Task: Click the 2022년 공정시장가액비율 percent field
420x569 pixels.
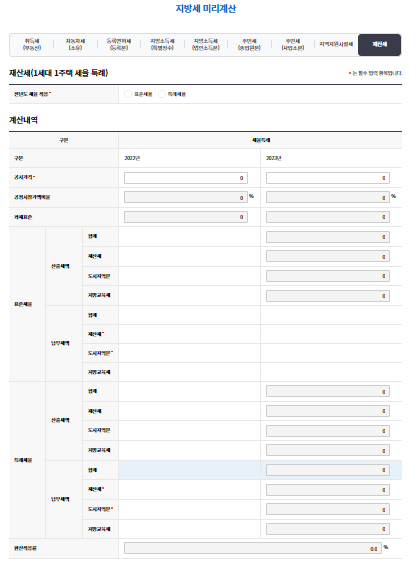Action: 186,197
